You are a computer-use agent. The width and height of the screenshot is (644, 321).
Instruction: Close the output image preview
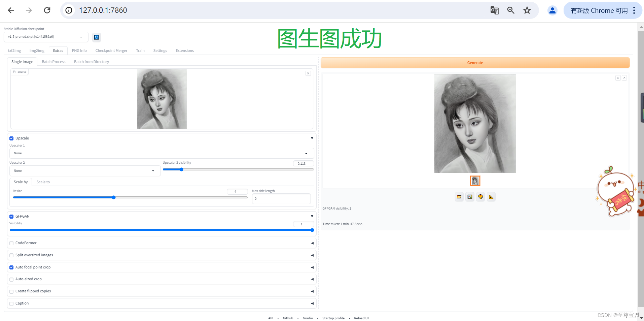624,78
